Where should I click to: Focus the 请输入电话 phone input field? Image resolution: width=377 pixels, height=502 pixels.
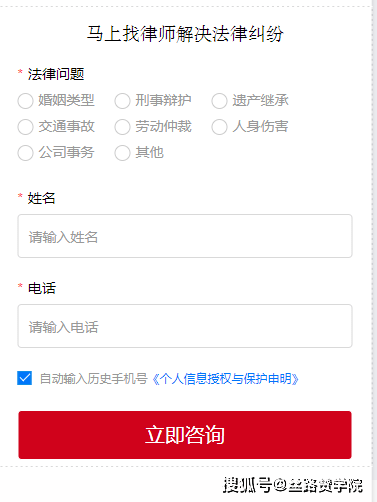tap(185, 326)
